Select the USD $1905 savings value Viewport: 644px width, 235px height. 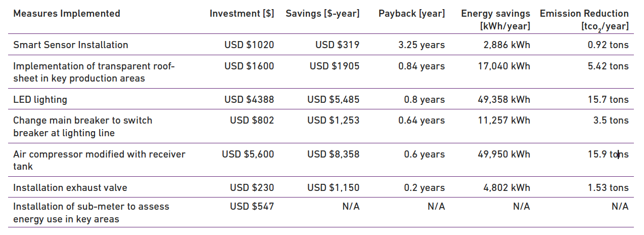tap(335, 66)
